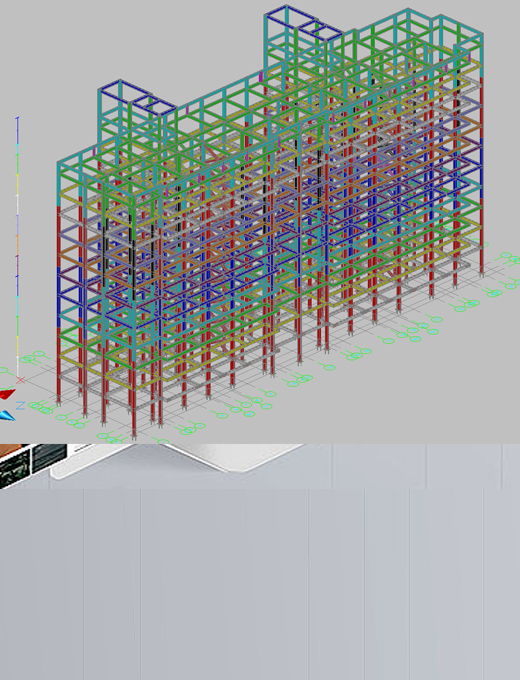
Task: Click the vertical story-level scale line midpoint
Action: [x=17, y=247]
